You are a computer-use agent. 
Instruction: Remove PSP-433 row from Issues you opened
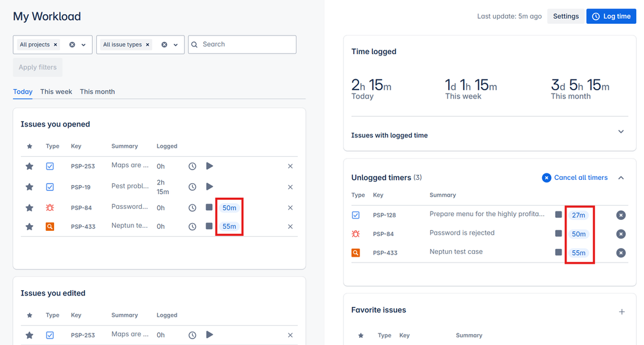click(x=290, y=227)
